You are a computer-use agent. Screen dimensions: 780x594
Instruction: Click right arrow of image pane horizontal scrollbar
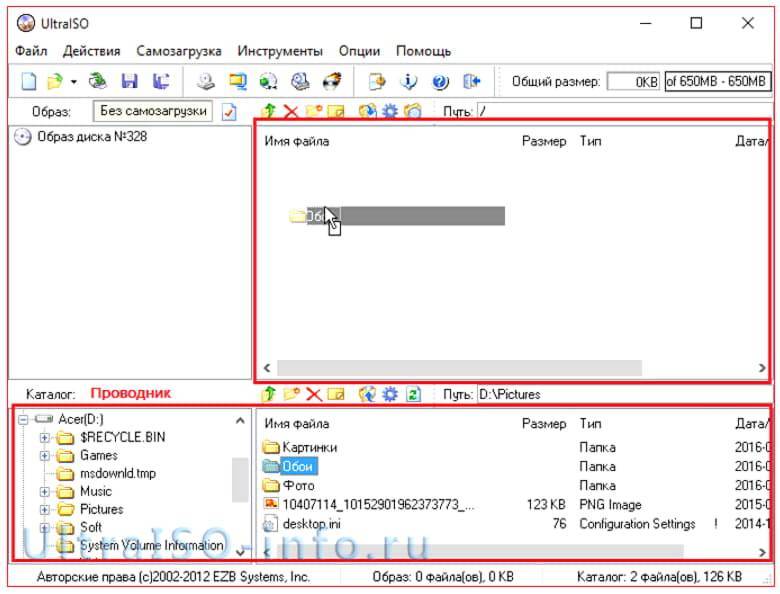(x=762, y=368)
